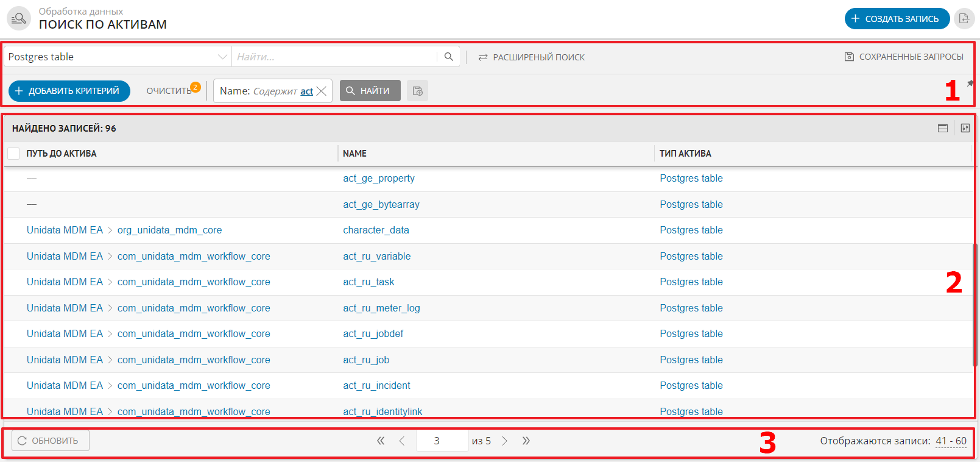Sort by ТИП АКТИВА column header
980x462 pixels.
point(685,154)
